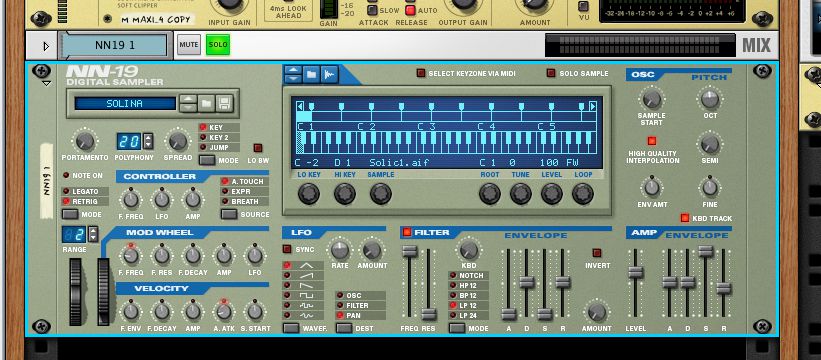Click the LOOP knob

583,194
